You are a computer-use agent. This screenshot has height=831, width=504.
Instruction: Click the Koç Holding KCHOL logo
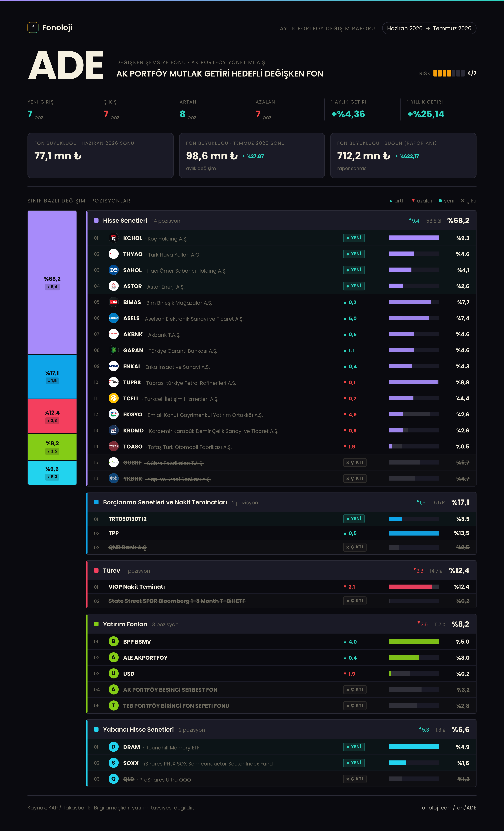114,238
